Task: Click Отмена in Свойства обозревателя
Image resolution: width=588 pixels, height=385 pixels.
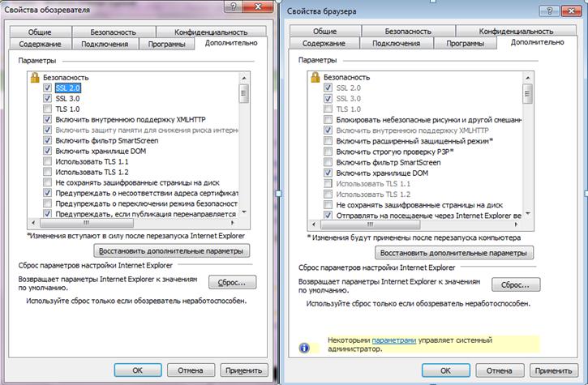Action: pos(191,370)
